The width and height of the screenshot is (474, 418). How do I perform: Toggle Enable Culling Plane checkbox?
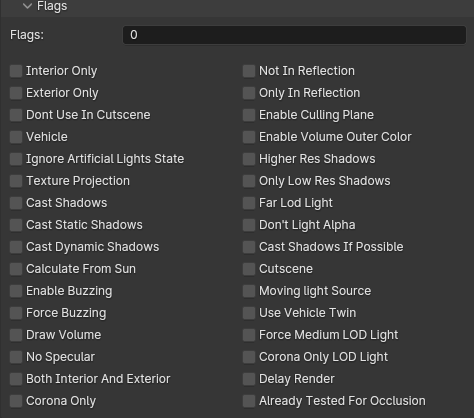click(x=249, y=115)
